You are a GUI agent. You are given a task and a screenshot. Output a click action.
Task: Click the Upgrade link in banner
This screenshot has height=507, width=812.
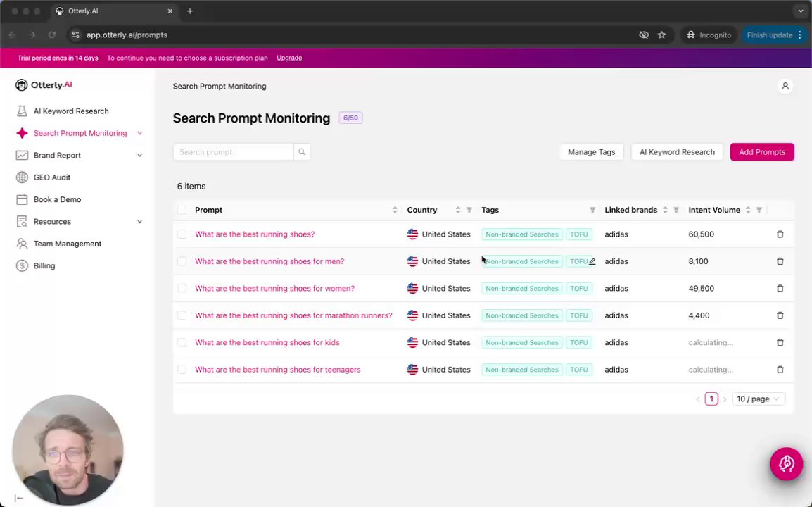coord(289,58)
